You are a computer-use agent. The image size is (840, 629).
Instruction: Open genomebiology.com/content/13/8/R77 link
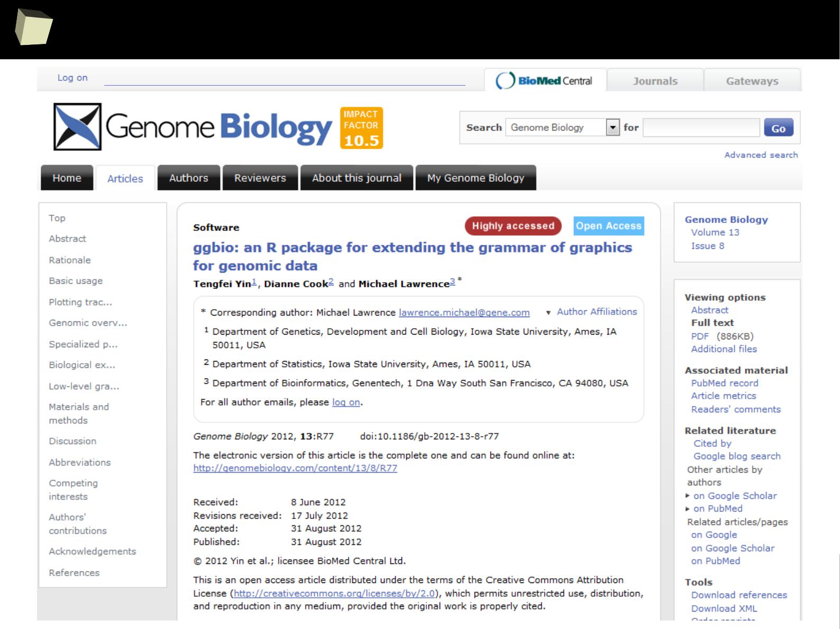(295, 468)
